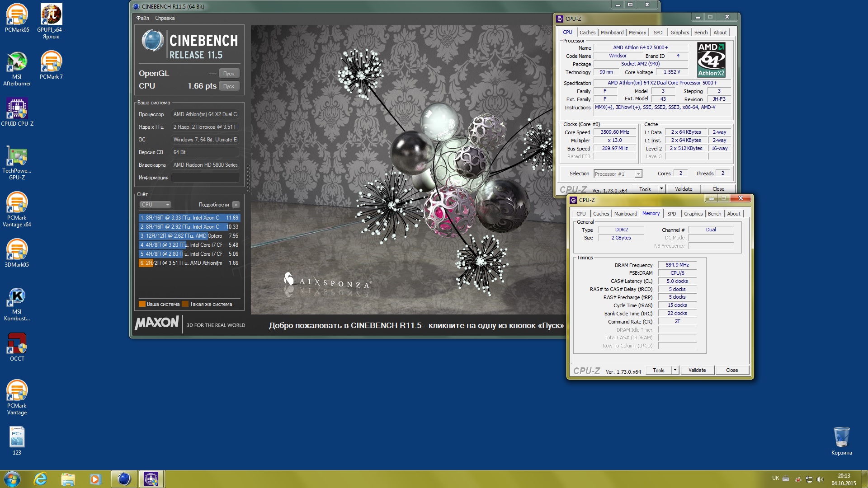Screen dimensions: 868x488
Task: Open the PCMark05 desktop shortcut
Action: (x=17, y=18)
